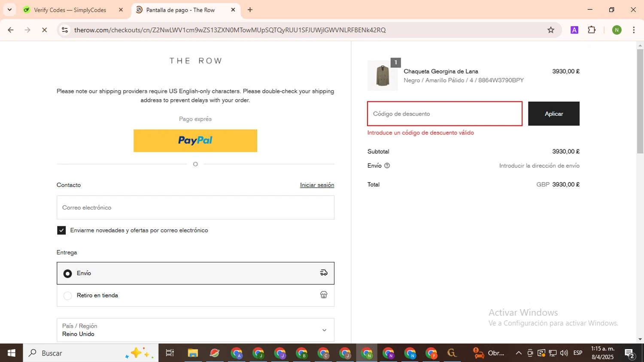Open File Explorer from the taskbar
Screen dimensions: 644x362
pyautogui.click(x=193, y=353)
